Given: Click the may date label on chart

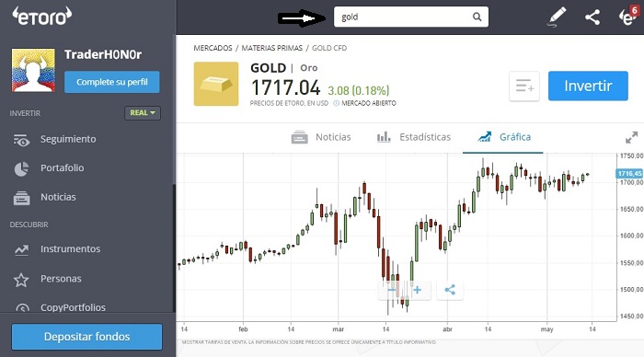Looking at the screenshot, I should tap(546, 329).
